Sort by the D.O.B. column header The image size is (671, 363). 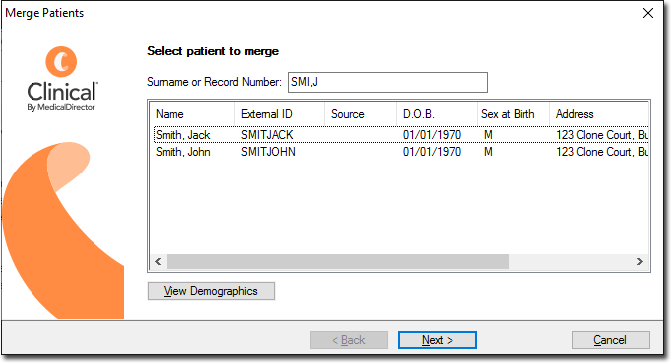[436, 114]
